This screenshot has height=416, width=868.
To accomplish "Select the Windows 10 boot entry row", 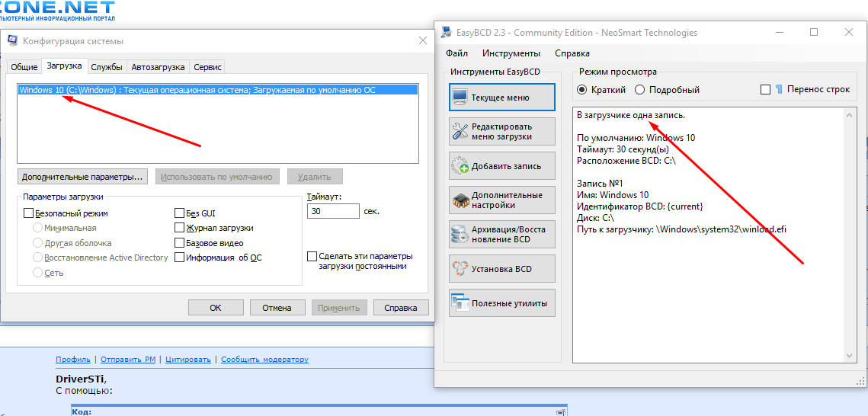I will (218, 90).
